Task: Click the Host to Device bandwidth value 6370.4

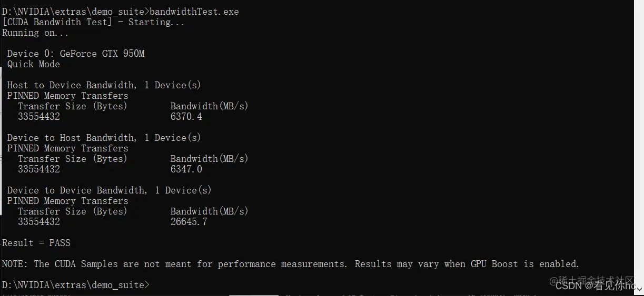Action: point(186,117)
